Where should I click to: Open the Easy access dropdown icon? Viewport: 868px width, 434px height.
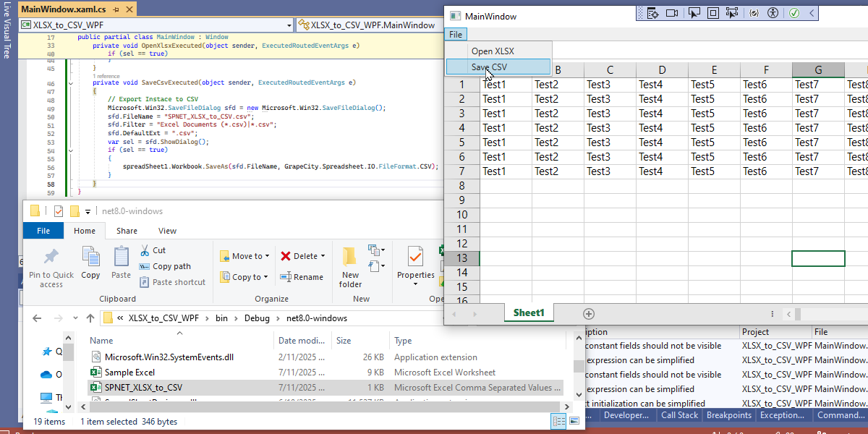coord(376,268)
